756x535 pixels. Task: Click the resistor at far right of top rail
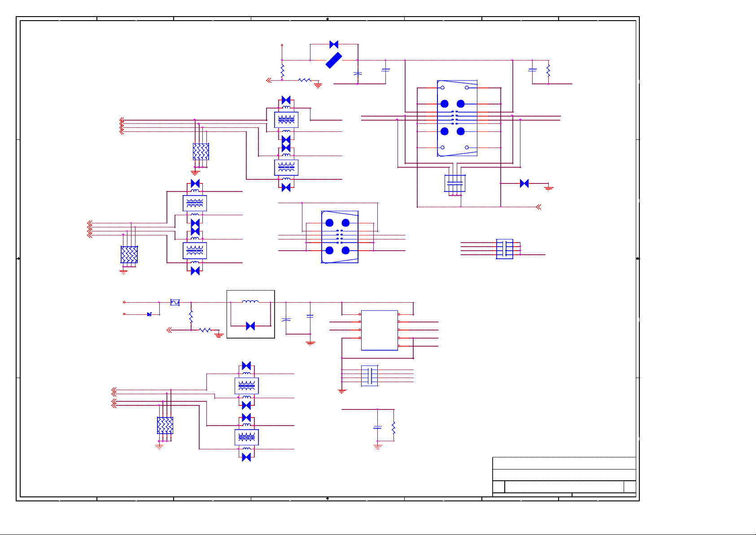548,70
